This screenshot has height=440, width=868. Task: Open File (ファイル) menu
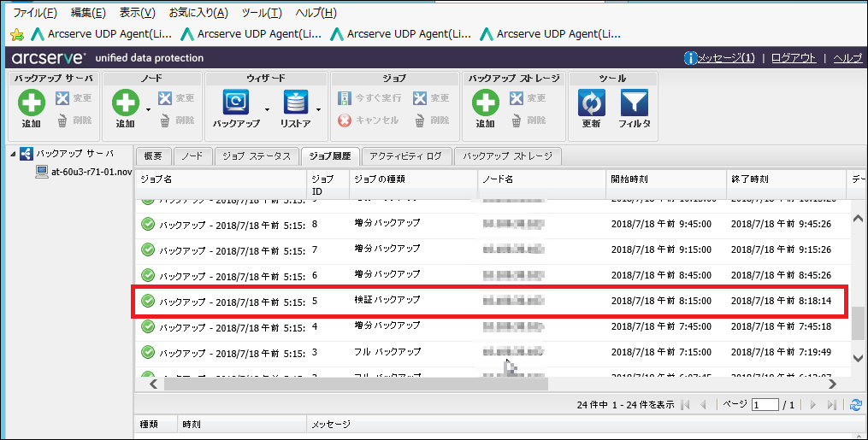click(x=35, y=13)
